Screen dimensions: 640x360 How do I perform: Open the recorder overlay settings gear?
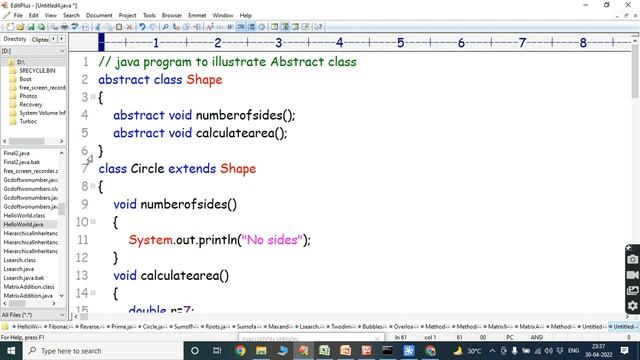tap(632, 306)
